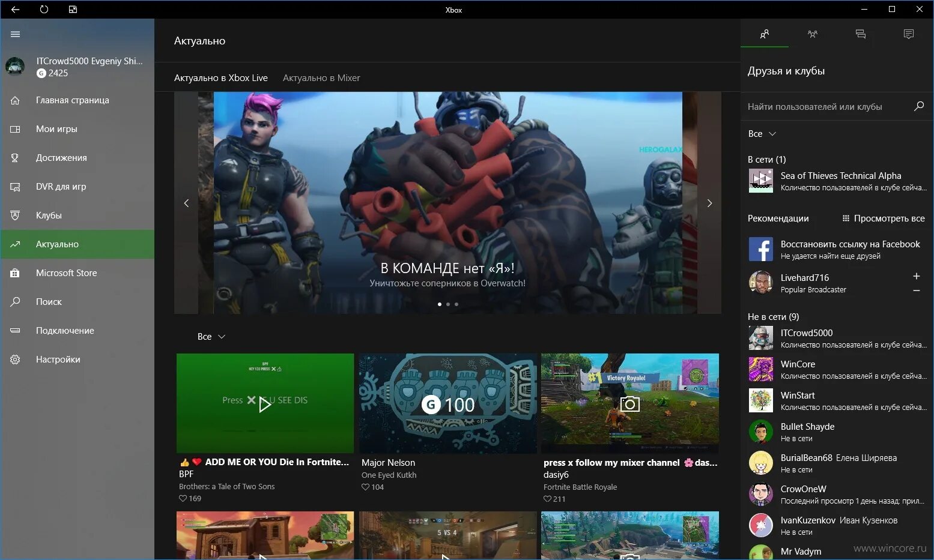The image size is (934, 560).
Task: Open Major Nelson 100 gamerscore achievement card
Action: click(x=448, y=403)
